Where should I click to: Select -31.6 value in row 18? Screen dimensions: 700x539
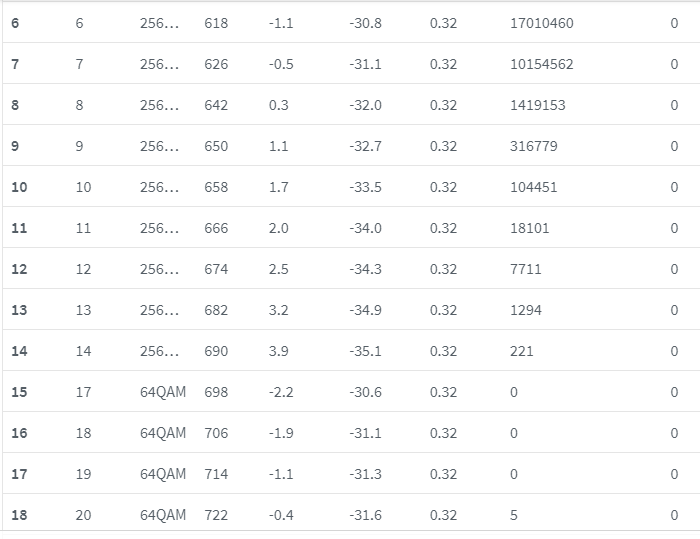(365, 515)
